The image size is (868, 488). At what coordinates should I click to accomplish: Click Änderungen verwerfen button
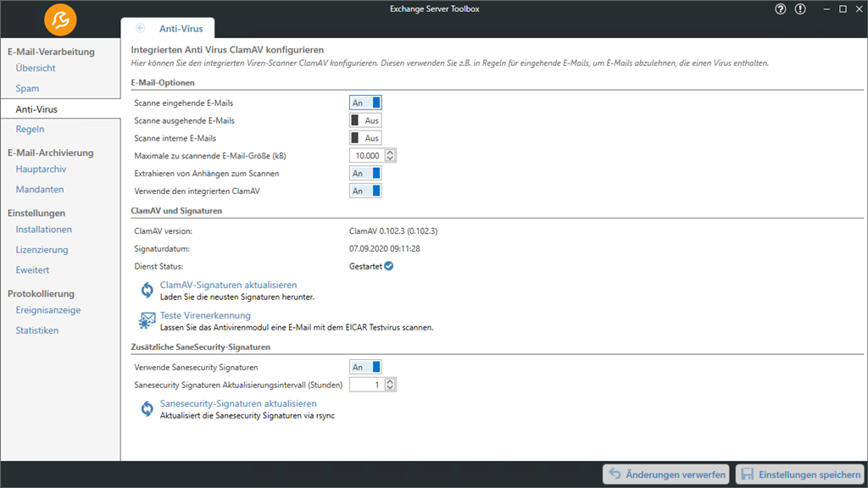point(666,474)
